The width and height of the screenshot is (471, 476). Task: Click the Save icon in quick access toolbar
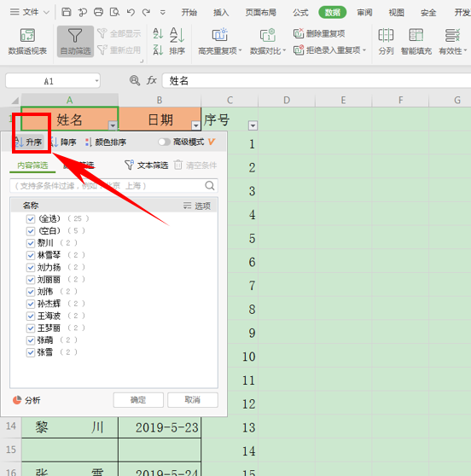point(67,12)
